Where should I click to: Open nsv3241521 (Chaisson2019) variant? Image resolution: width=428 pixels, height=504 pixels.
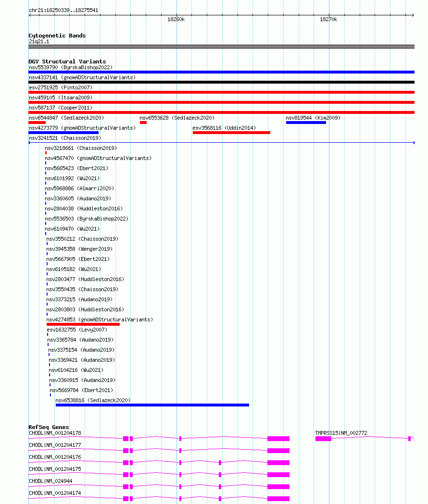pos(65,138)
